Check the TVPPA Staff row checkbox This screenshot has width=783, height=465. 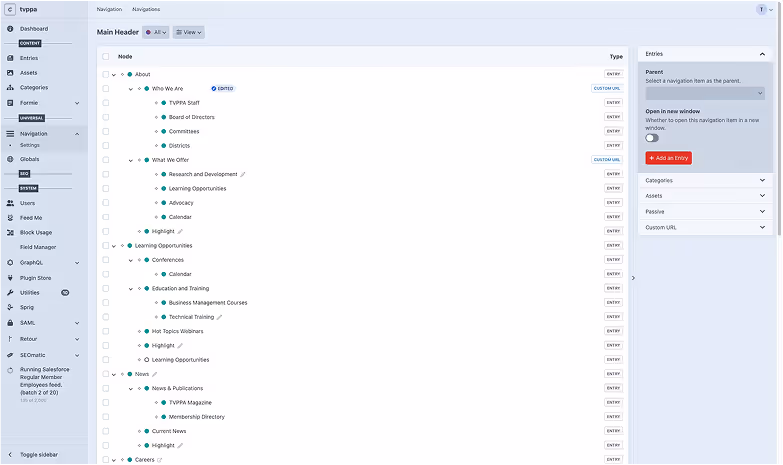click(105, 103)
